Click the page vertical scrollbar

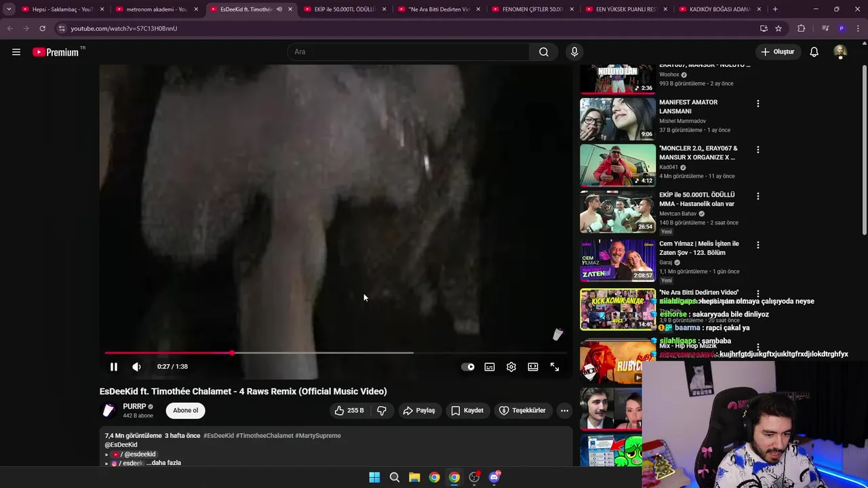tap(864, 150)
